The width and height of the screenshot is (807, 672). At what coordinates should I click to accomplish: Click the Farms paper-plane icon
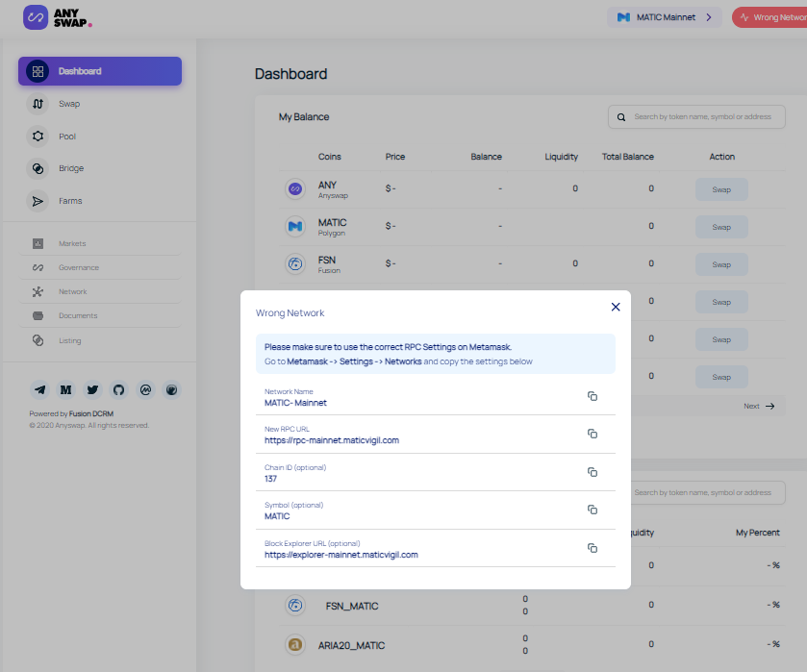tap(38, 201)
